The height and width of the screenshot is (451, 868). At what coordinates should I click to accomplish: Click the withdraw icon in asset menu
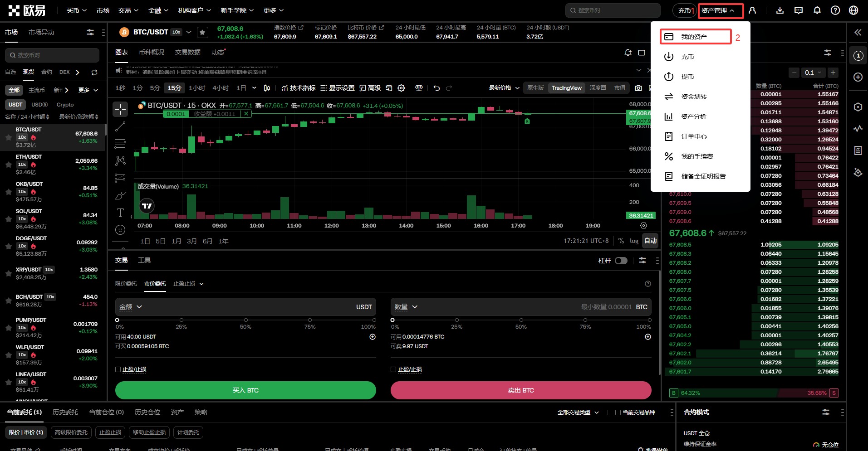tap(669, 77)
